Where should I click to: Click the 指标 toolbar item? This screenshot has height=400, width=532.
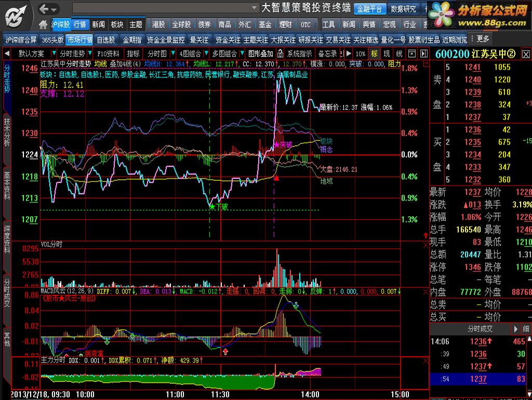coord(134,54)
